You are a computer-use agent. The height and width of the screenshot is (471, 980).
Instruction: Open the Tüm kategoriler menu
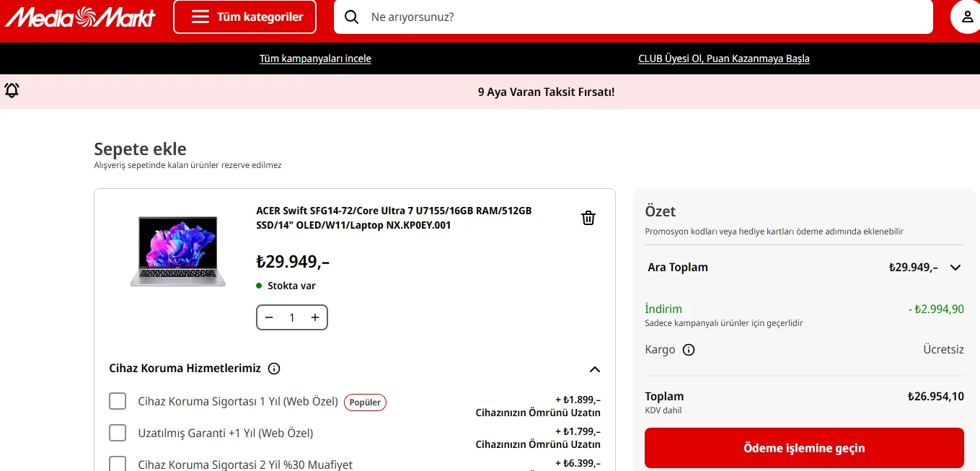[244, 17]
